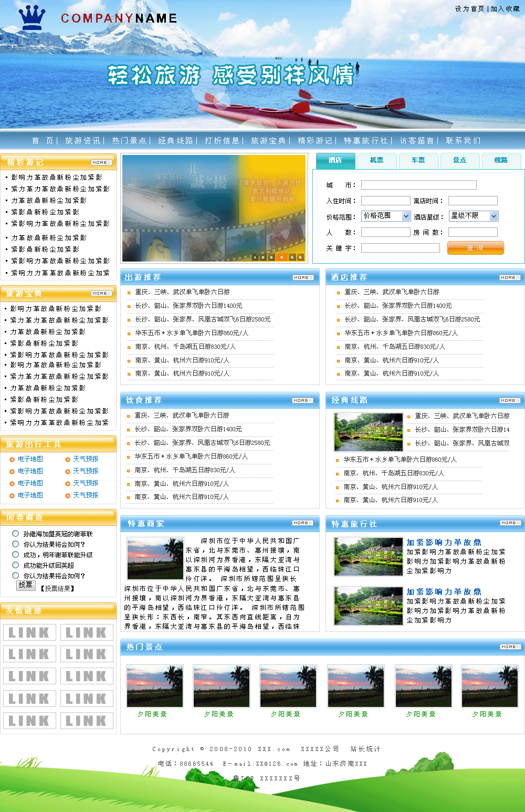Viewport: 525px width, 812px height.
Task: Click MORE icon in 精彩游记 header
Action: [101, 163]
